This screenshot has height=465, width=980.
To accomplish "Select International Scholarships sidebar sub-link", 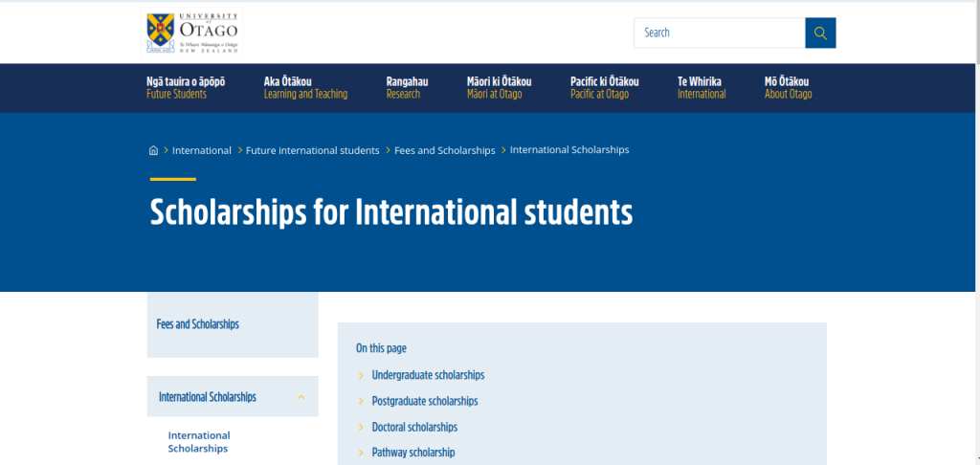I will pos(199,442).
